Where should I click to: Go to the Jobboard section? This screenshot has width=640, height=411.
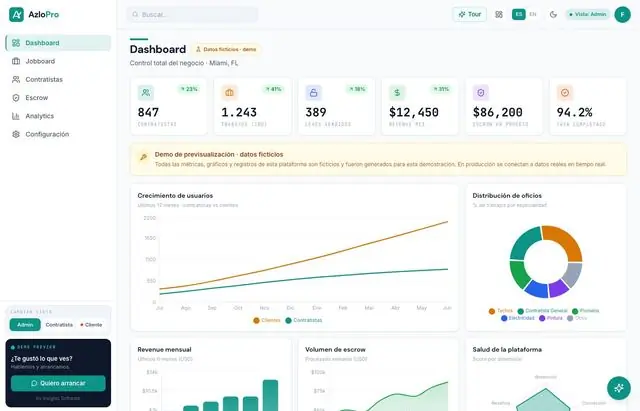(58, 61)
